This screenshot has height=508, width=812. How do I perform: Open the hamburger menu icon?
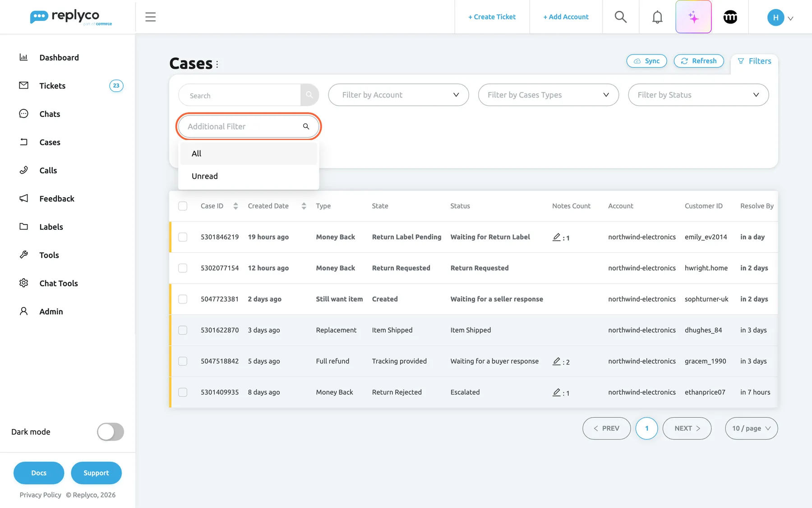(x=150, y=17)
